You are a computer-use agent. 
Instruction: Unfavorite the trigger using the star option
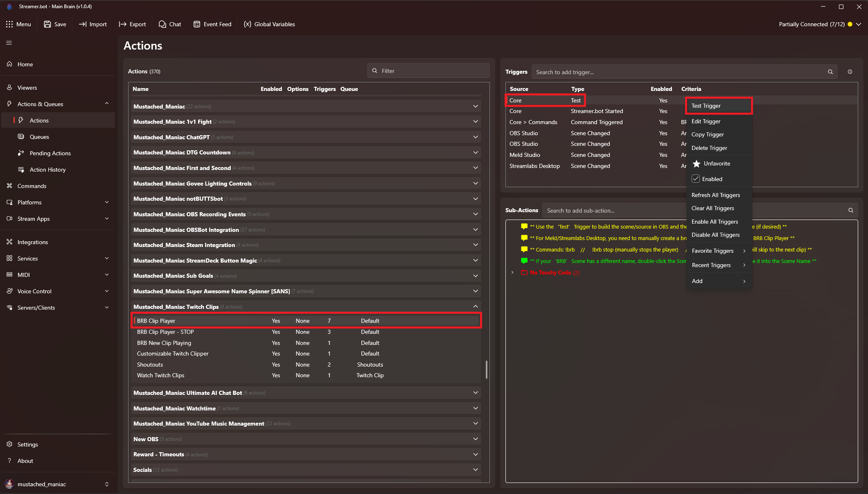pos(717,163)
